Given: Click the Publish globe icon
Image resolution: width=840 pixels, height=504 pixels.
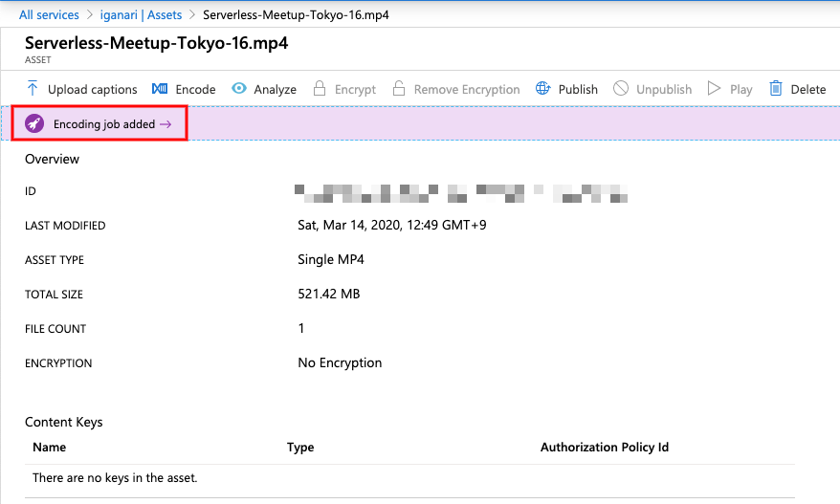Looking at the screenshot, I should (542, 88).
